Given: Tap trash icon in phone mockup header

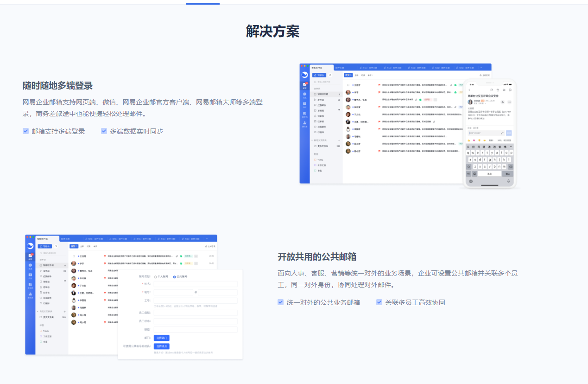Looking at the screenshot, I should pyautogui.click(x=498, y=90).
